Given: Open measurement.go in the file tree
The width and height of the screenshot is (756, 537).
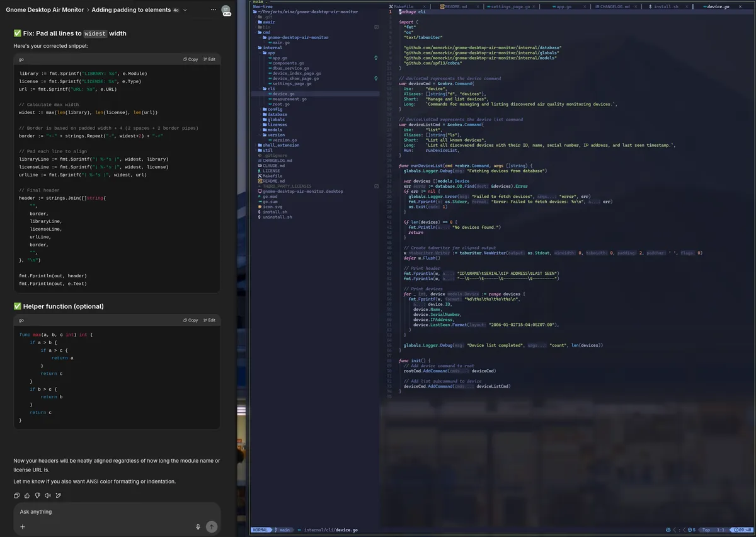Looking at the screenshot, I should (x=287, y=99).
